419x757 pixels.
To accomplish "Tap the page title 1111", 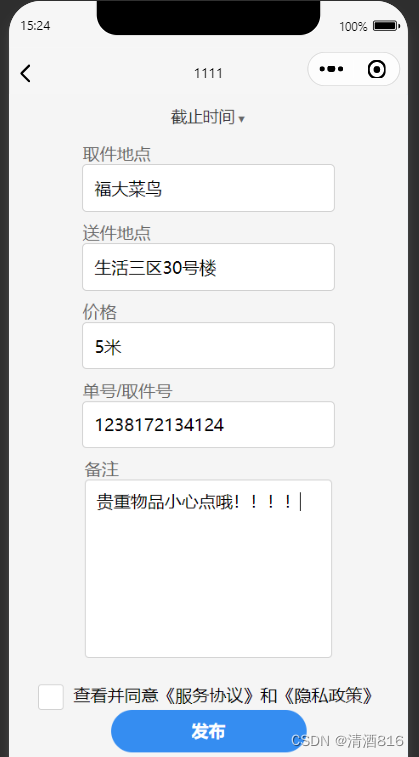I will pos(208,73).
